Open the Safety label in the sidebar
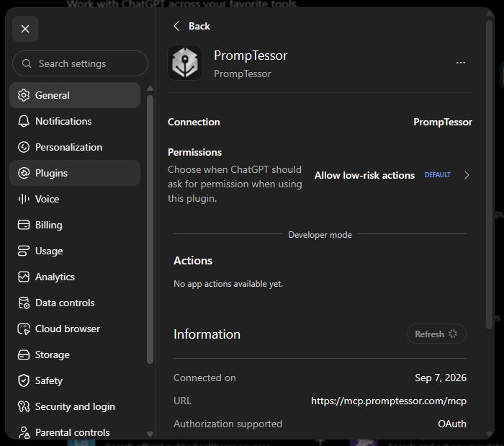 click(x=49, y=380)
